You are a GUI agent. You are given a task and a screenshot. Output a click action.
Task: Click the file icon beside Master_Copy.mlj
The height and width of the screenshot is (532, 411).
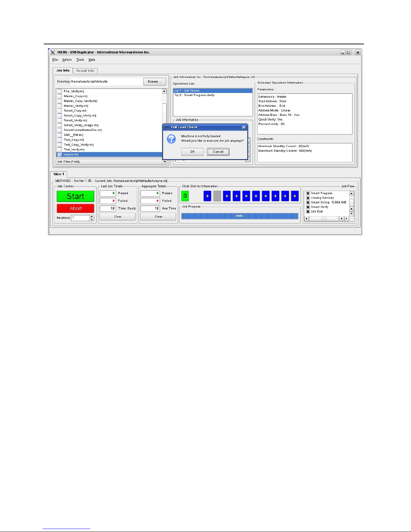60,96
